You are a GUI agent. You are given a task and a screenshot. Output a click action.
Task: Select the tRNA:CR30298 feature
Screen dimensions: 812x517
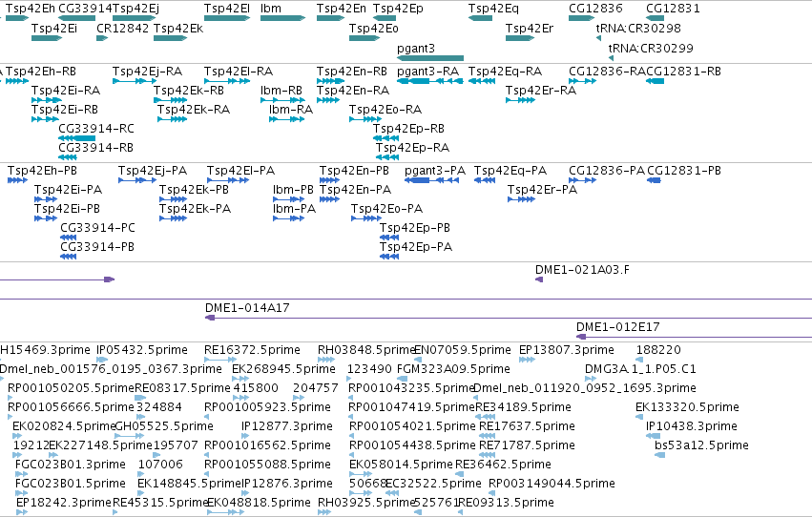tap(598, 38)
